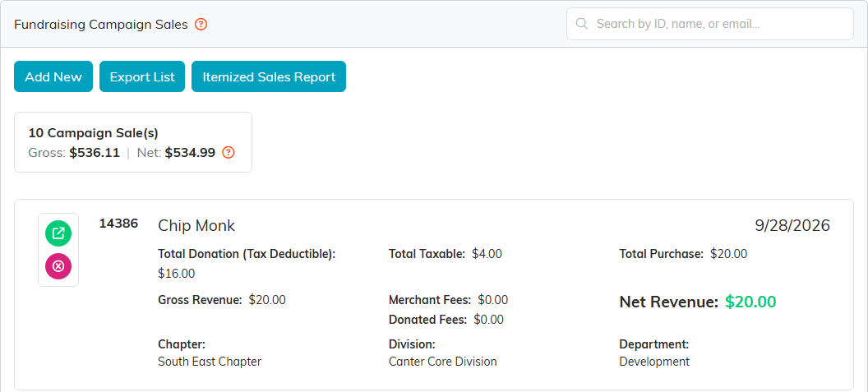Click the Export List button
This screenshot has height=392, width=868.
(x=142, y=77)
